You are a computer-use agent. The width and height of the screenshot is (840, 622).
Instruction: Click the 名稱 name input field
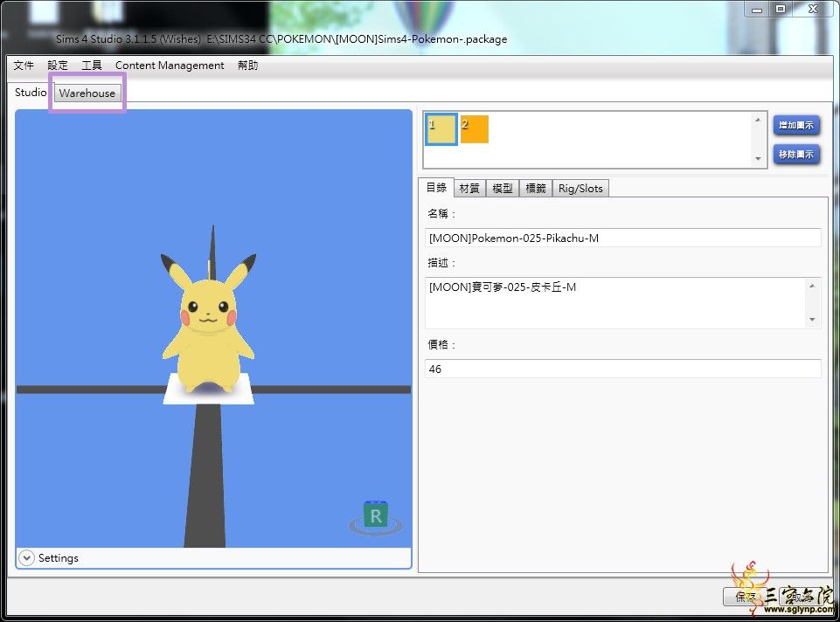pyautogui.click(x=622, y=238)
